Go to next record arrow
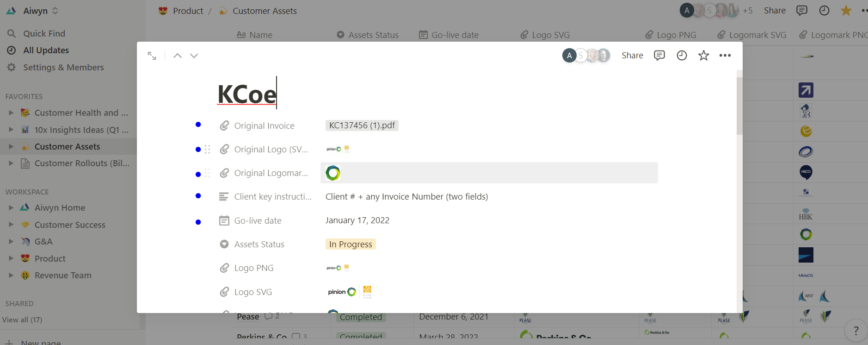 tap(194, 56)
